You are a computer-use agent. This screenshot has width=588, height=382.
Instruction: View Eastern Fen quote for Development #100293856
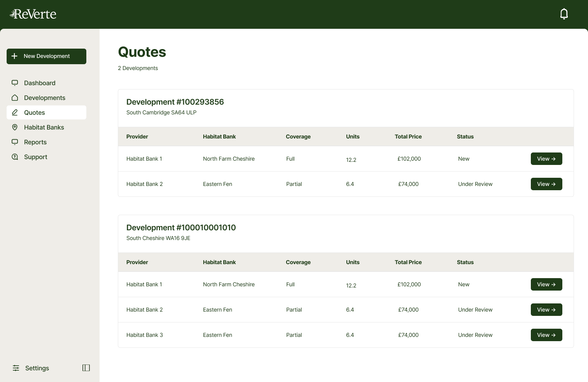(546, 184)
